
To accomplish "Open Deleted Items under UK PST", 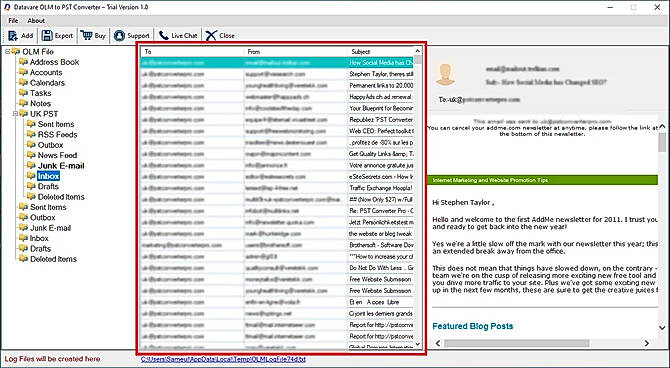I will [x=61, y=197].
